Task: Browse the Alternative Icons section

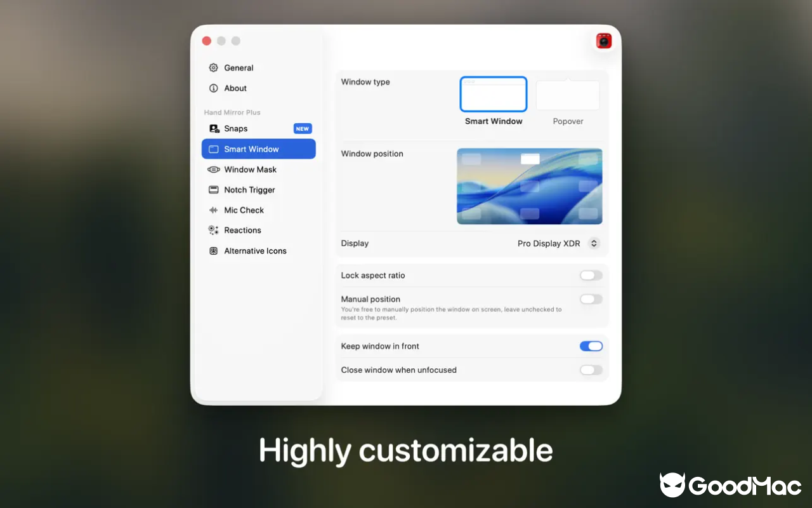Action: [255, 251]
